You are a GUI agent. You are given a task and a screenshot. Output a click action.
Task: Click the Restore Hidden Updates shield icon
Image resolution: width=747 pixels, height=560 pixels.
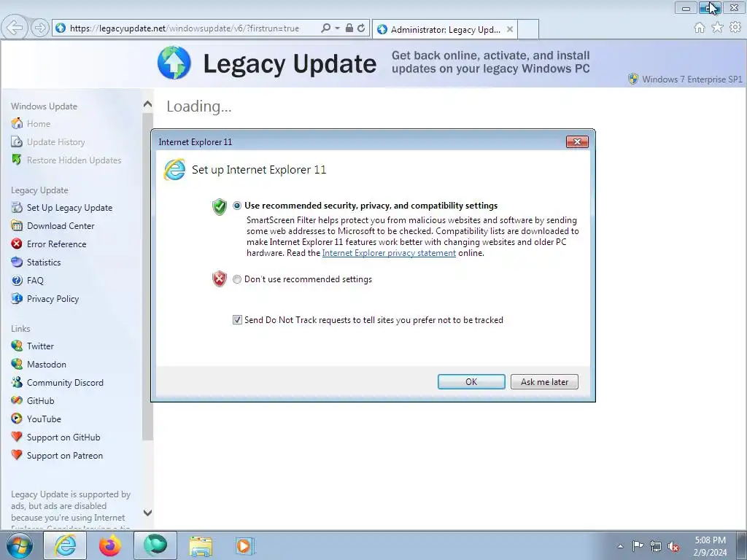17,160
